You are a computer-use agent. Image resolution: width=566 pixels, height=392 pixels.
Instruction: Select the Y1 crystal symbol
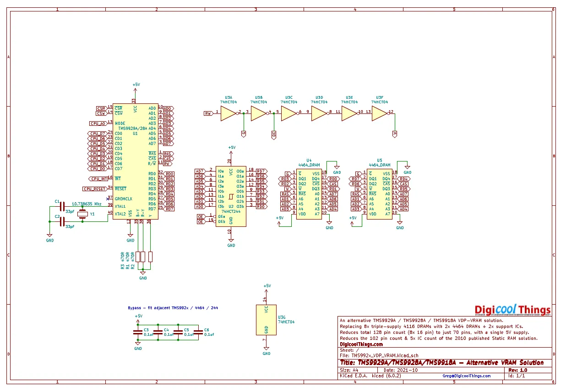(x=82, y=214)
